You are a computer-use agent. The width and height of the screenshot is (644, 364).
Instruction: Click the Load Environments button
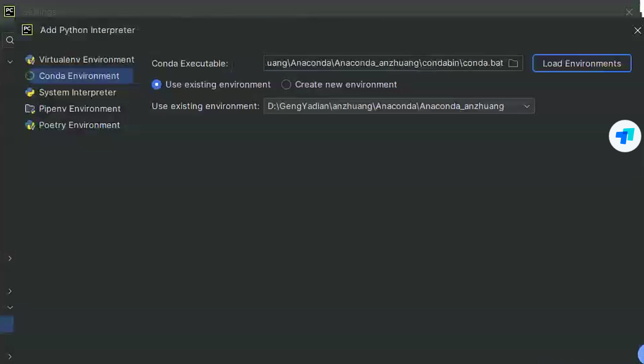(582, 63)
